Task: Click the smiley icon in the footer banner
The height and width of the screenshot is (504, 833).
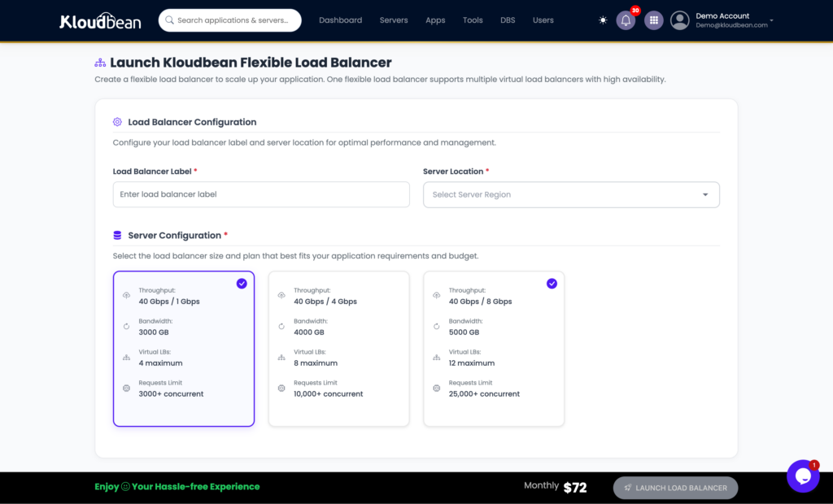Action: (125, 486)
